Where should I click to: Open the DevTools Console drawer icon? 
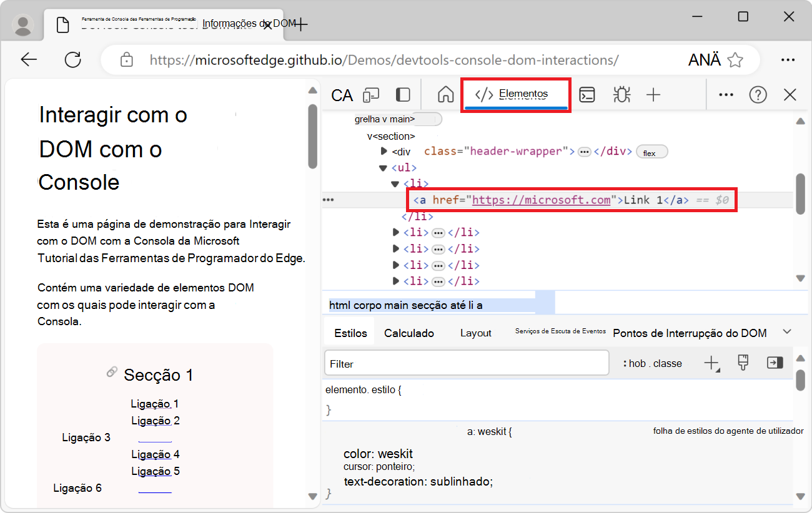point(587,94)
